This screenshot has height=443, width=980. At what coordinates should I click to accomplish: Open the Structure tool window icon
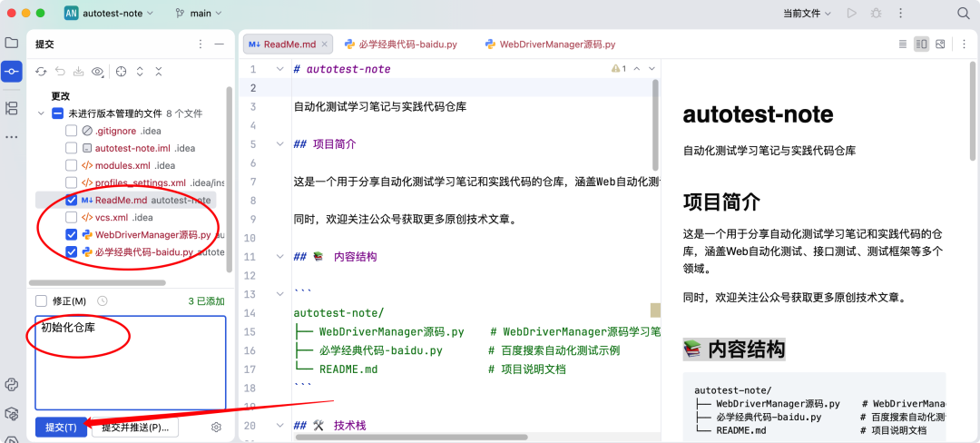coord(11,107)
